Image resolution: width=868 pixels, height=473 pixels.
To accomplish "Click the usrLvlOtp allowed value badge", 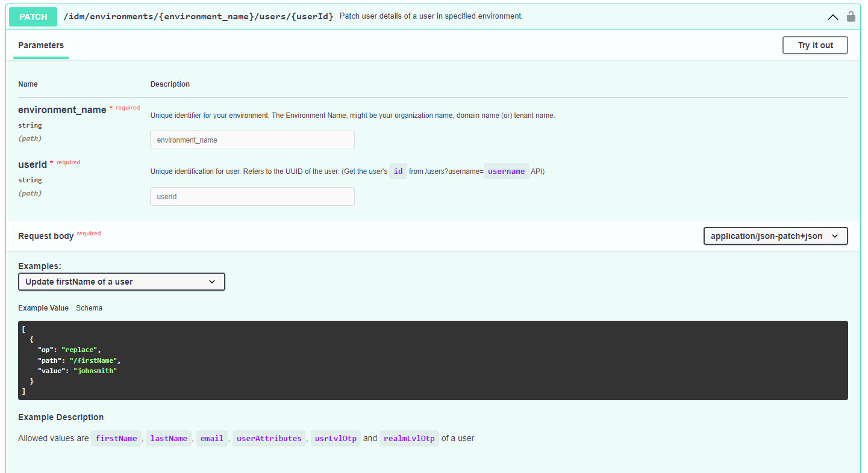I will click(x=336, y=438).
